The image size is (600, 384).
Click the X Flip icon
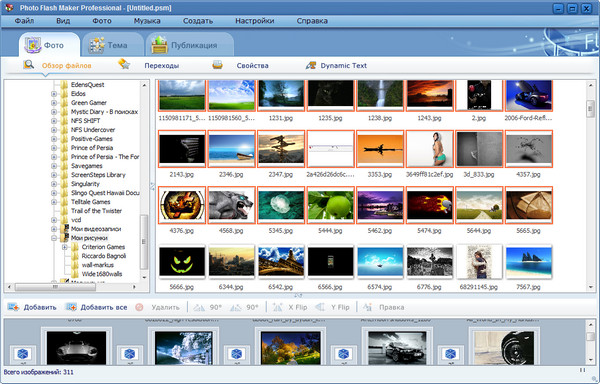click(277, 307)
